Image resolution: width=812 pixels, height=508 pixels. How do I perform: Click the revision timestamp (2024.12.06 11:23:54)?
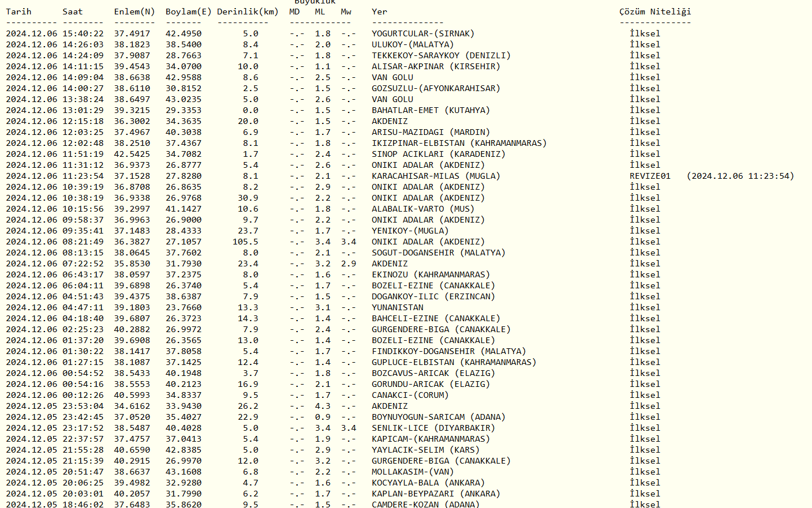pos(740,176)
